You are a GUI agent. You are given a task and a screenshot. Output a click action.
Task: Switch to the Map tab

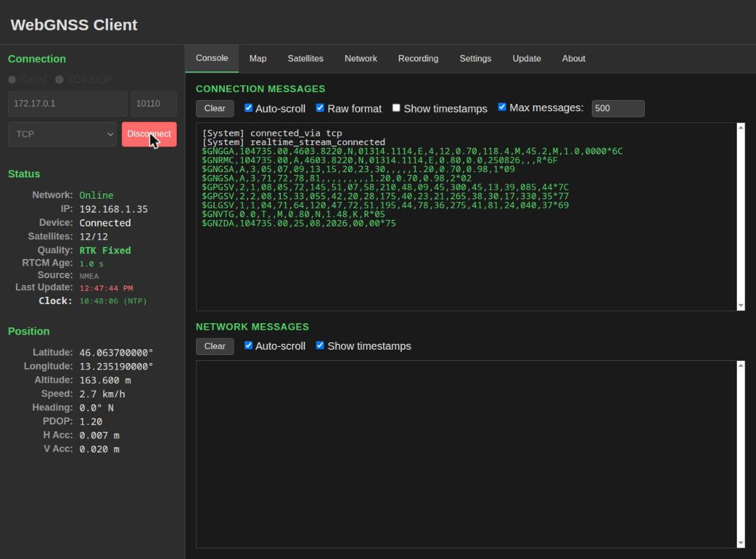[x=258, y=59]
